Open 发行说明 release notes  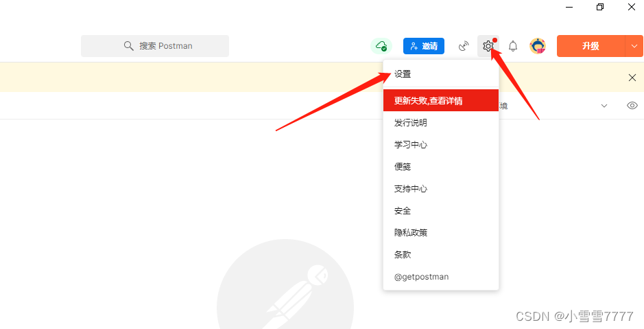[x=441, y=122]
